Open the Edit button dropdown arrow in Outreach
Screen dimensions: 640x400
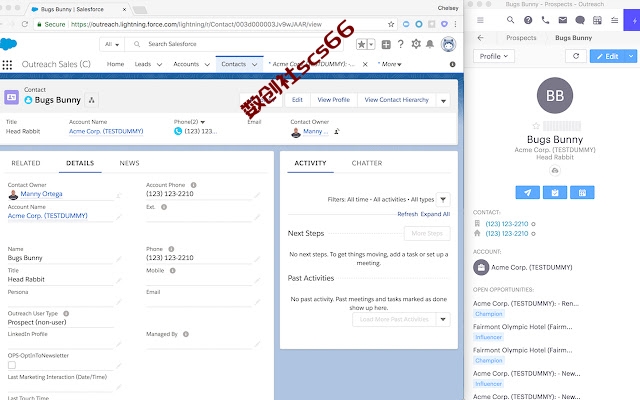pyautogui.click(x=631, y=56)
